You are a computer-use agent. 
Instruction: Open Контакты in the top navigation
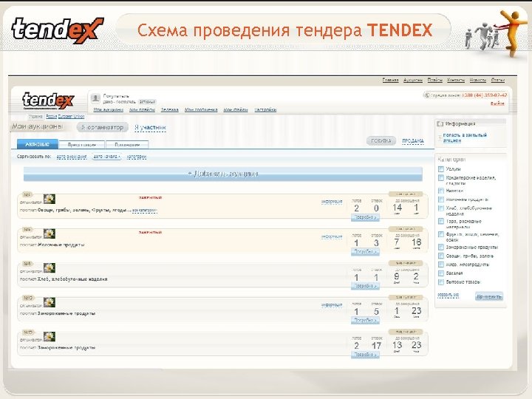click(x=456, y=80)
